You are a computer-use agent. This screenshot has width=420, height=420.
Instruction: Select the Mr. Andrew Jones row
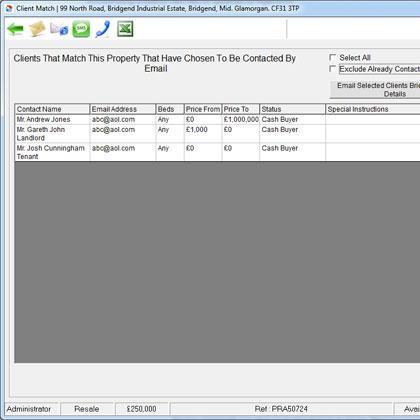[217, 119]
